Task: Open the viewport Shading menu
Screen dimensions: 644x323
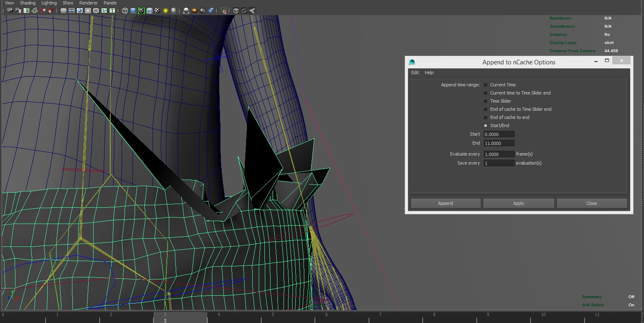Action: [28, 3]
